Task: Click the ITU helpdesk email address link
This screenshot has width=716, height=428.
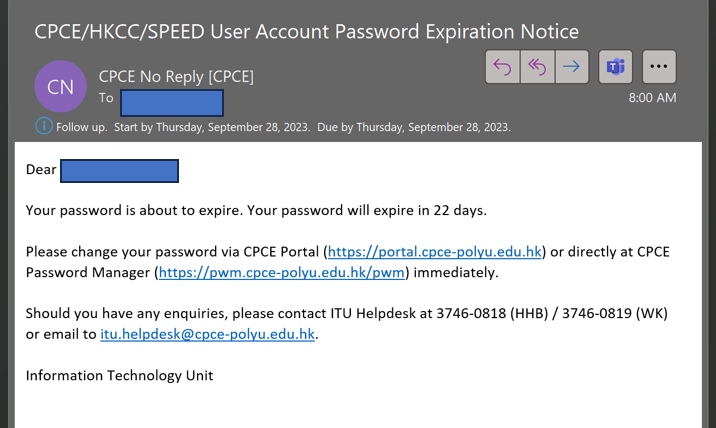Action: click(x=208, y=334)
